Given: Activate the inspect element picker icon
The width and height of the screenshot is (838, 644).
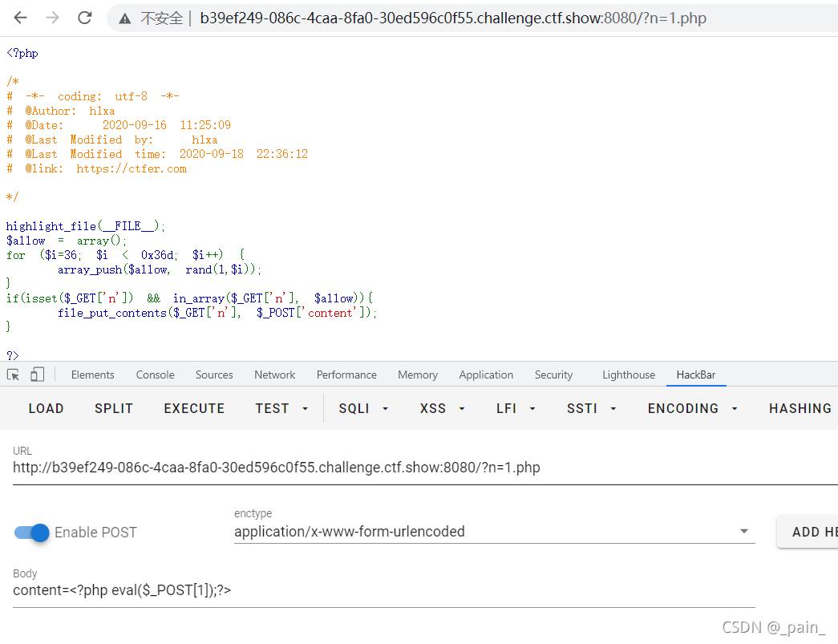Looking at the screenshot, I should [13, 375].
